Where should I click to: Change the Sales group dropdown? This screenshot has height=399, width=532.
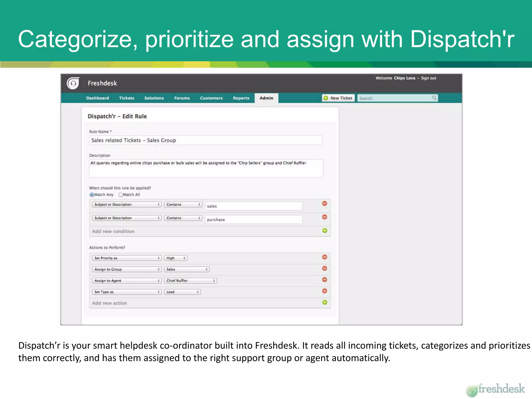[187, 269]
